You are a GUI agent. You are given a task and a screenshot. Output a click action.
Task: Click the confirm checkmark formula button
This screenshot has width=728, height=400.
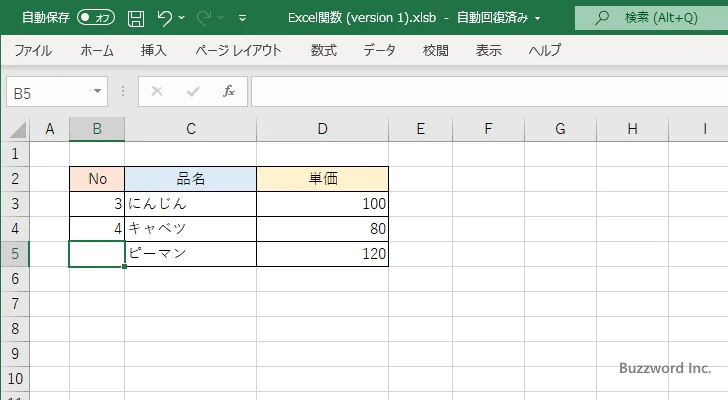(193, 91)
